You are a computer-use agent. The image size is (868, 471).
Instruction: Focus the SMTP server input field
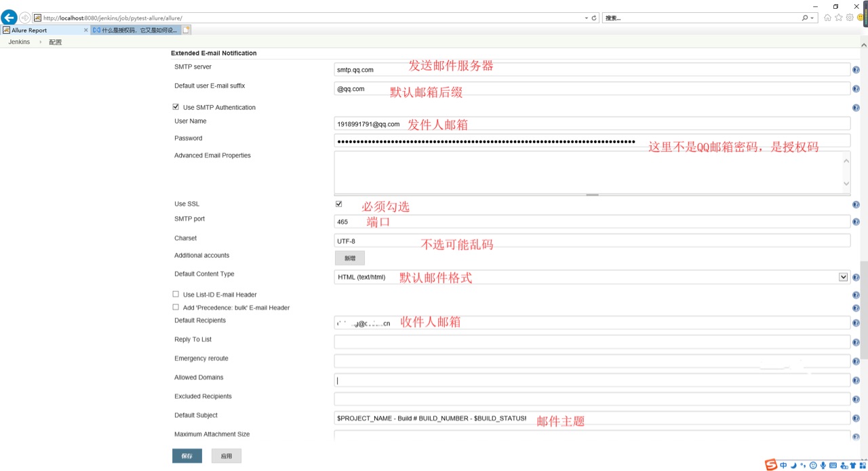click(592, 69)
